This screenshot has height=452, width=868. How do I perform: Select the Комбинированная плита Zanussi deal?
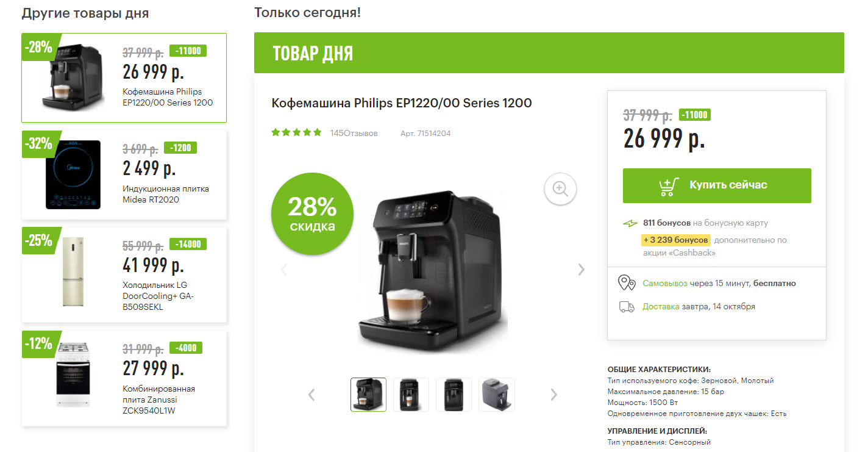pyautogui.click(x=124, y=378)
